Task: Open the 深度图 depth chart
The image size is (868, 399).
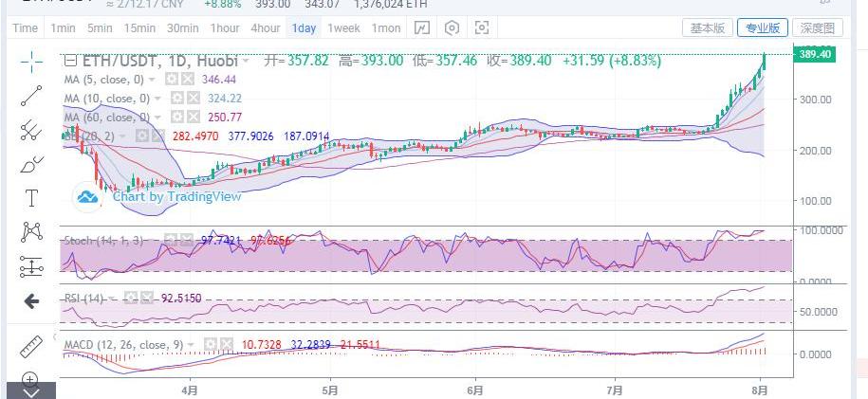Action: tap(818, 27)
